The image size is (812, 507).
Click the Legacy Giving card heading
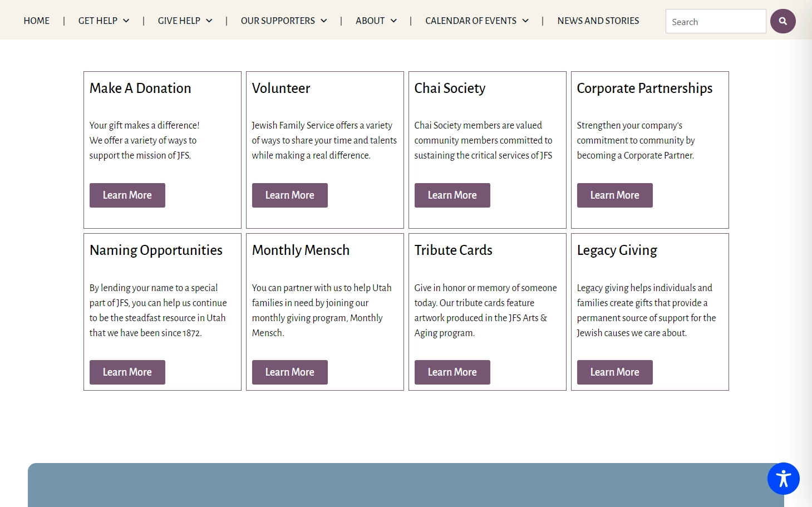click(617, 250)
